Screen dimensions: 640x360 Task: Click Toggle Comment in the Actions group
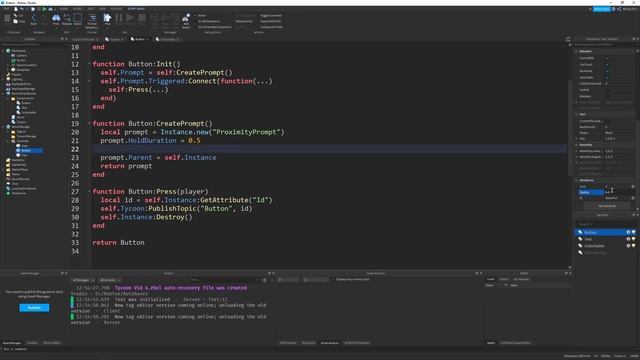271,16
